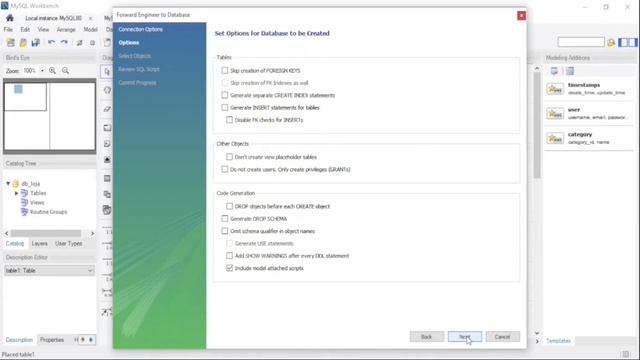Open the Templates tab
This screenshot has width=640, height=360.
pyautogui.click(x=558, y=340)
